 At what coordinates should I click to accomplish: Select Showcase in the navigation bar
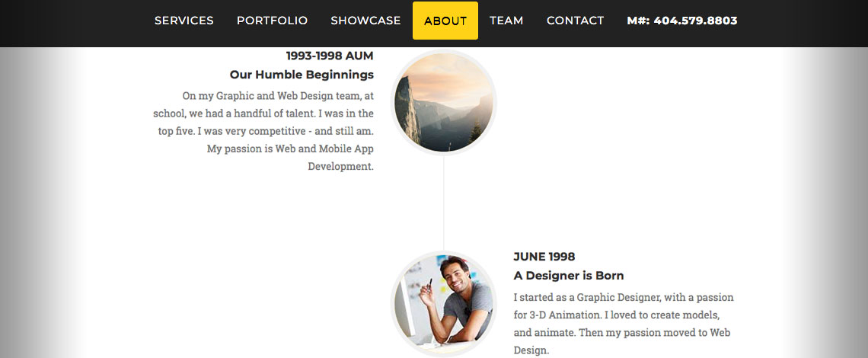[365, 21]
